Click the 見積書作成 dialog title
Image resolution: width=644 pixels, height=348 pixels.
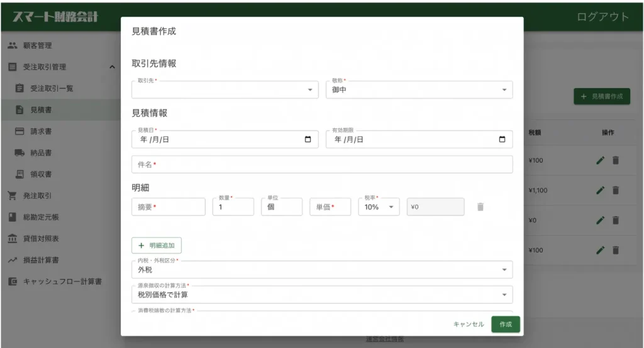[x=154, y=31]
